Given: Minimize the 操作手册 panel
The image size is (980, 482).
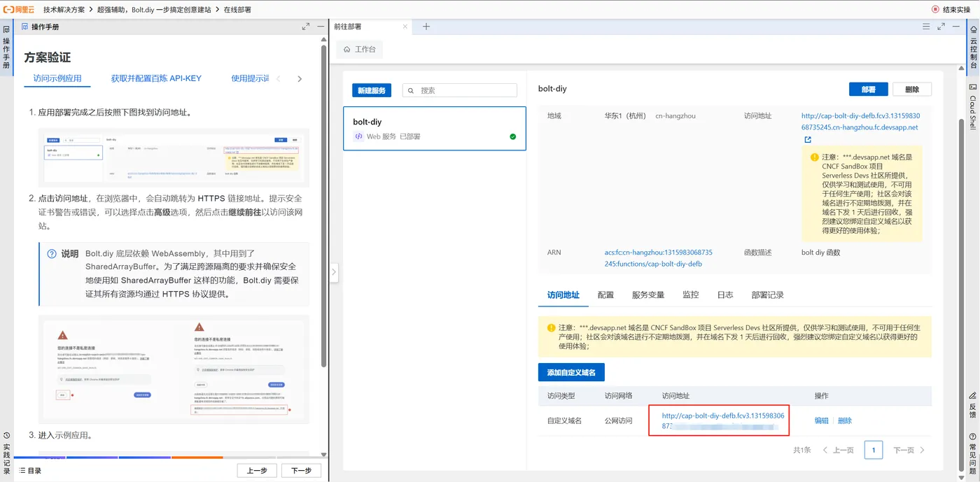Looking at the screenshot, I should (x=321, y=27).
